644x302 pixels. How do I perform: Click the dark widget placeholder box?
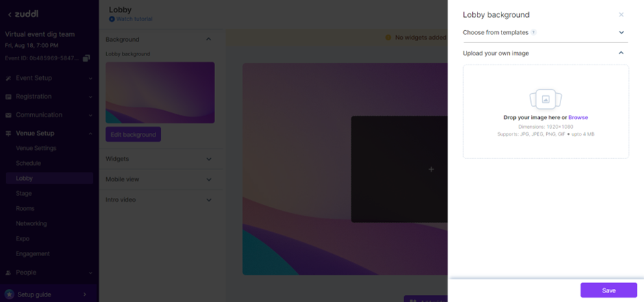tap(399, 169)
